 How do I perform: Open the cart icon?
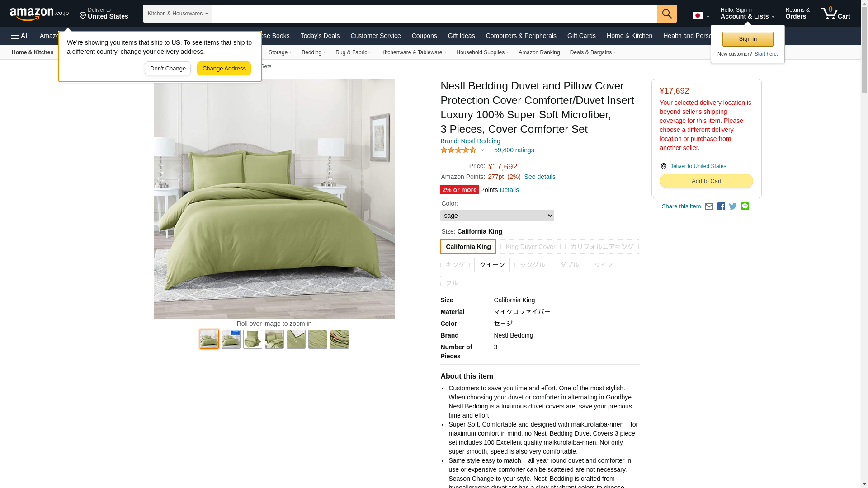click(x=835, y=13)
